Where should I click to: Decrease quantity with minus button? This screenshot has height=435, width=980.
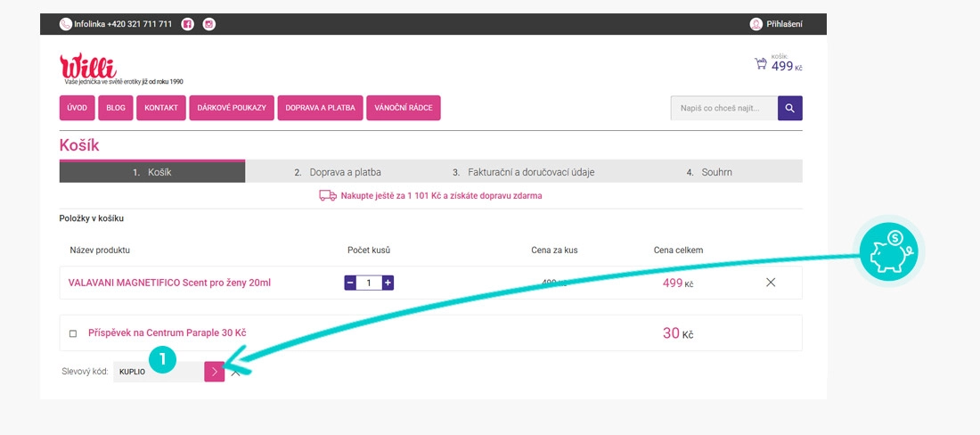[x=350, y=283]
